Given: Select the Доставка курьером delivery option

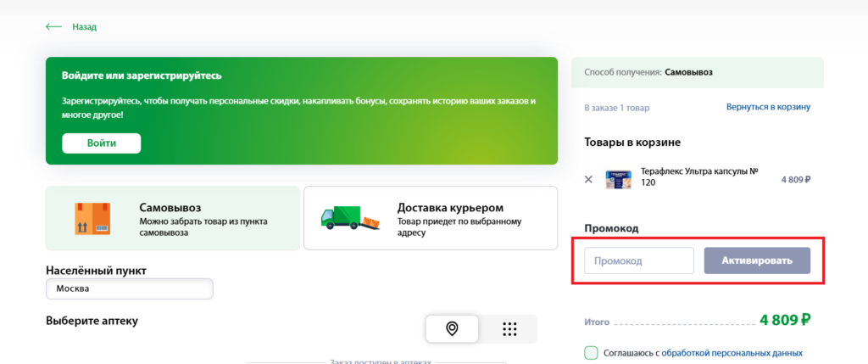Looking at the screenshot, I should click(x=431, y=218).
